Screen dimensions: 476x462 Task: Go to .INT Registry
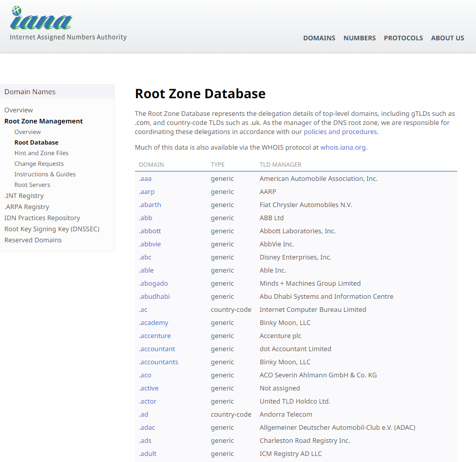[24, 196]
